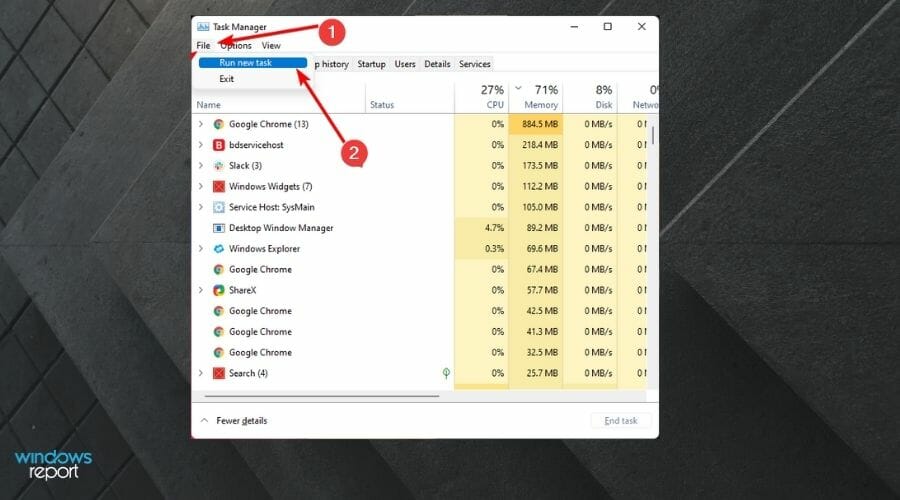Sort by the Memory column header

(x=536, y=98)
